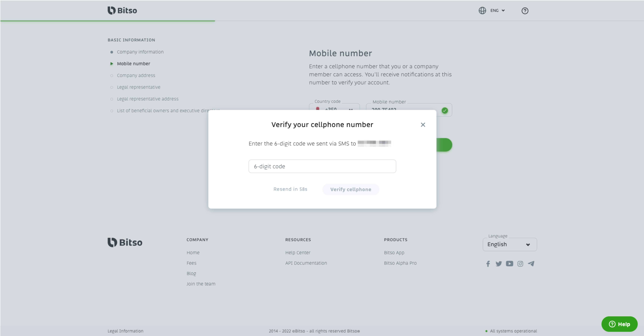This screenshot has width=644, height=336.
Task: Open the question mark help icon
Action: [525, 11]
